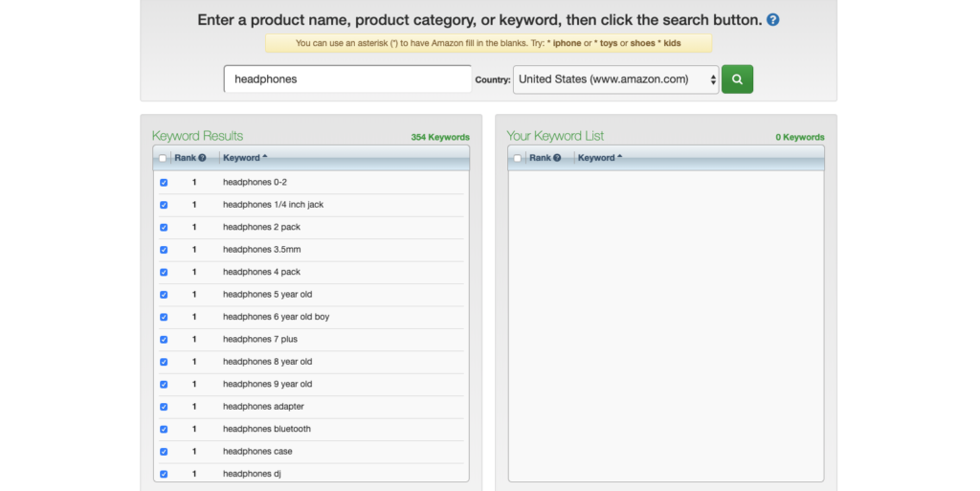This screenshot has width=980, height=491.
Task: Click Rank help icon in Your Keyword List
Action: 557,158
